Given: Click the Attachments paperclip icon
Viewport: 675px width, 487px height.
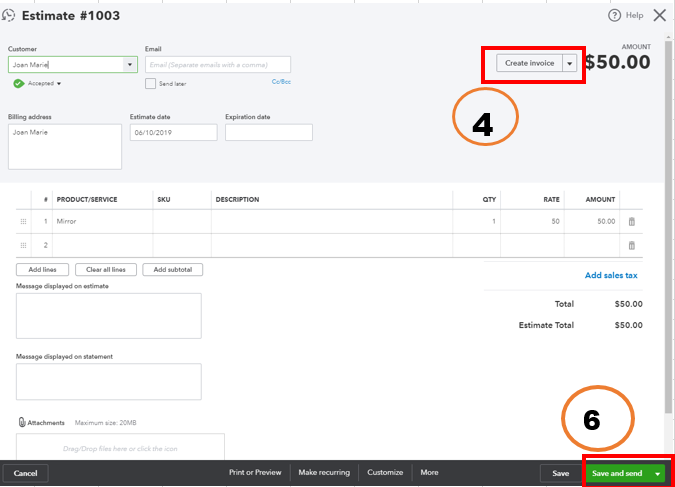Looking at the screenshot, I should [x=21, y=422].
